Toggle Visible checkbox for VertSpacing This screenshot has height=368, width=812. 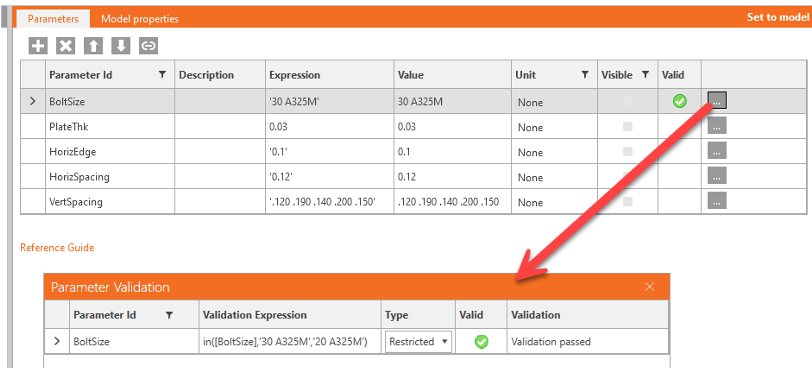pos(628,201)
